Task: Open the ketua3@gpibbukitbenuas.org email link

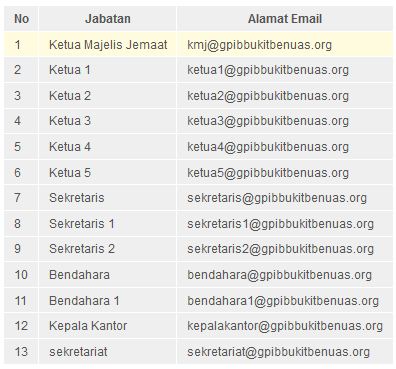Action: point(268,121)
